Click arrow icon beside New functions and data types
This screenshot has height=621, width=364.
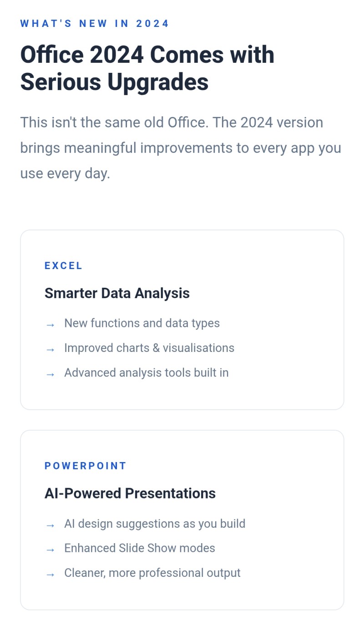(50, 325)
